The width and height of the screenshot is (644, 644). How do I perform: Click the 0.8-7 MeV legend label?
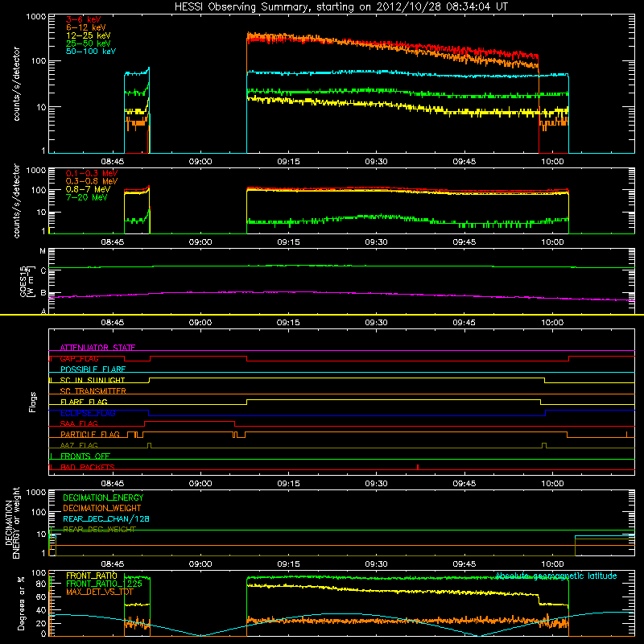tap(88, 189)
